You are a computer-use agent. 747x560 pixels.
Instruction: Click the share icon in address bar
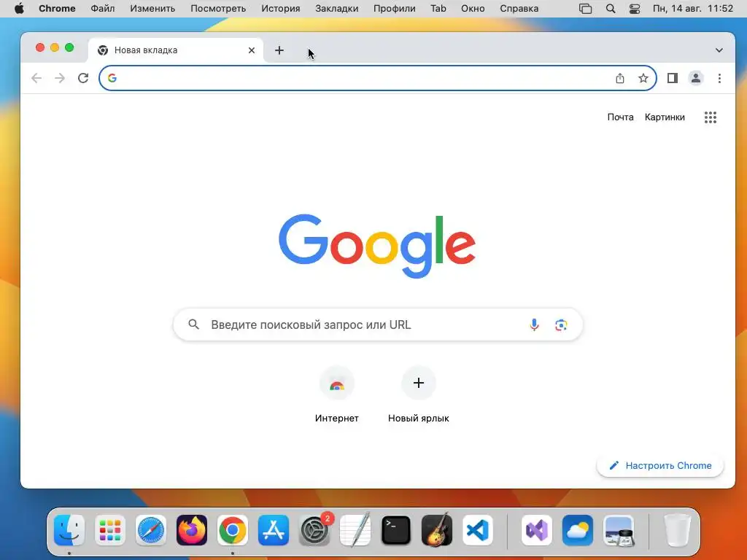click(620, 78)
